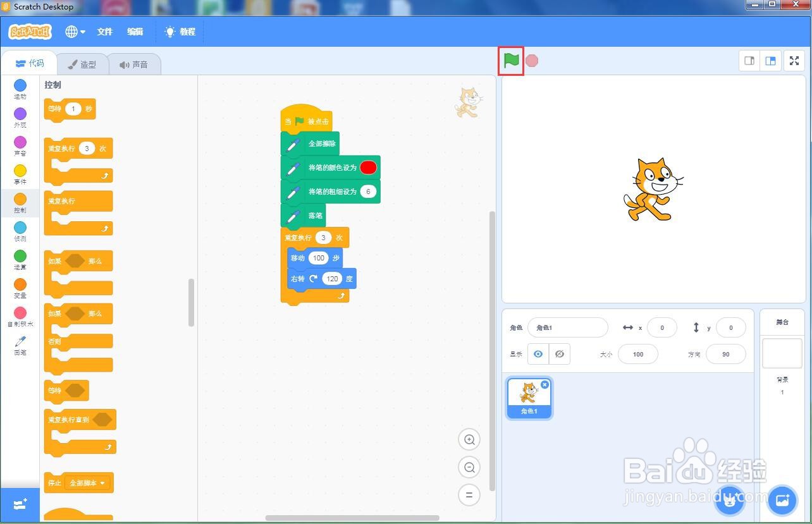
Task: Click the Add Extension button
Action: coord(20,504)
